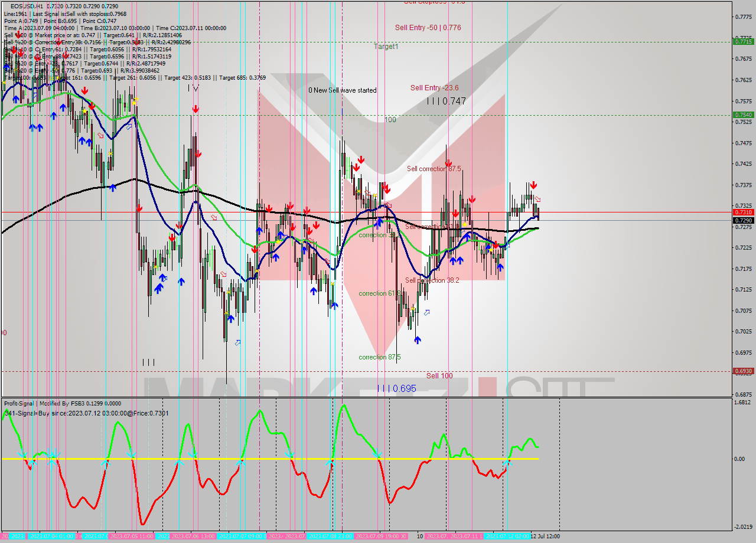The width and height of the screenshot is (756, 543).
Task: Select the 'Sell correction 87.5' label
Action: [434, 169]
